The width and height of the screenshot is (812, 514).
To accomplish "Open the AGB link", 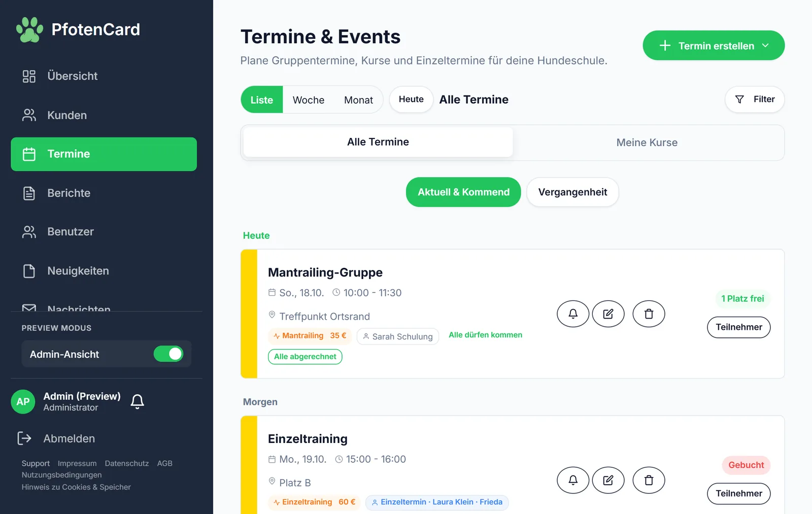I will [x=164, y=463].
